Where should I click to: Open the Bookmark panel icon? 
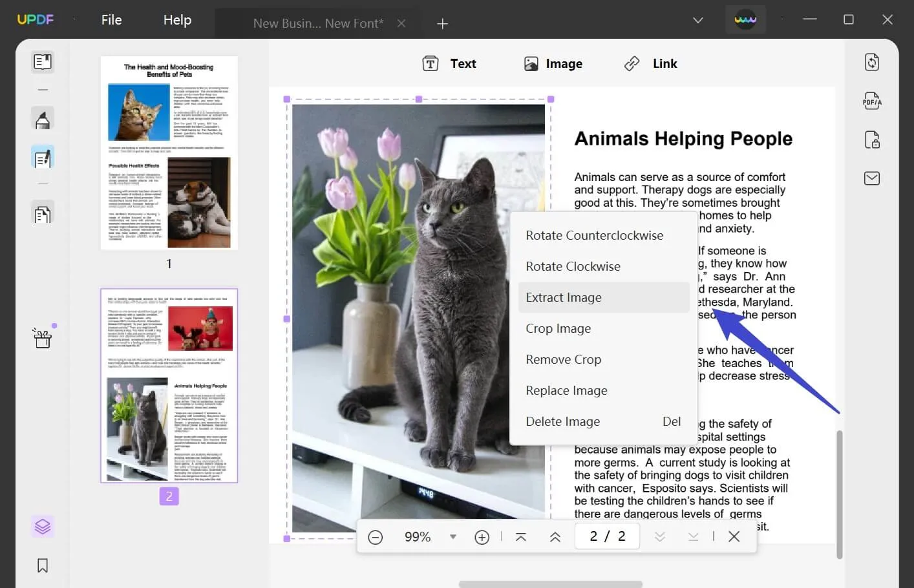pos(43,565)
